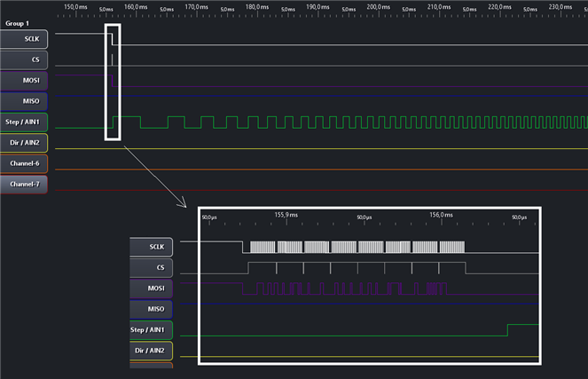588x379 pixels.
Task: Click CS label inside the zoomed inset
Action: (x=154, y=268)
